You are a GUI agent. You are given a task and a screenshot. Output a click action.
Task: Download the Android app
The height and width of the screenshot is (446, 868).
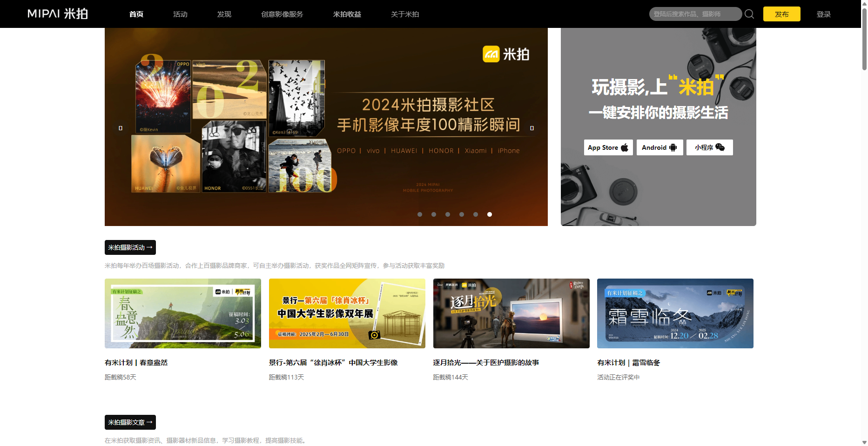(659, 147)
